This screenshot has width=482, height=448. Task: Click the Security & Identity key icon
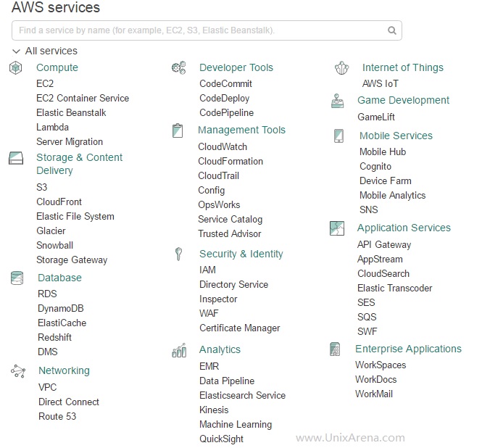pos(178,254)
